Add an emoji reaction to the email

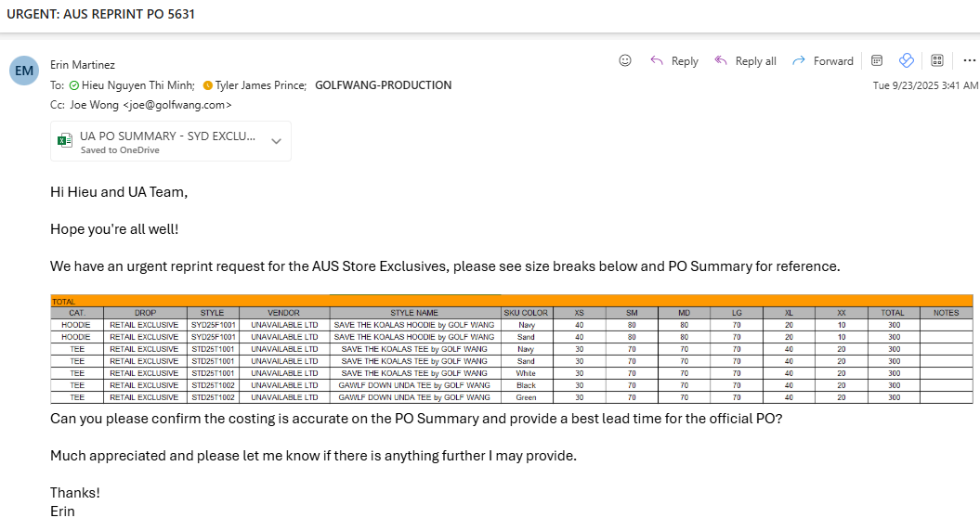point(625,60)
